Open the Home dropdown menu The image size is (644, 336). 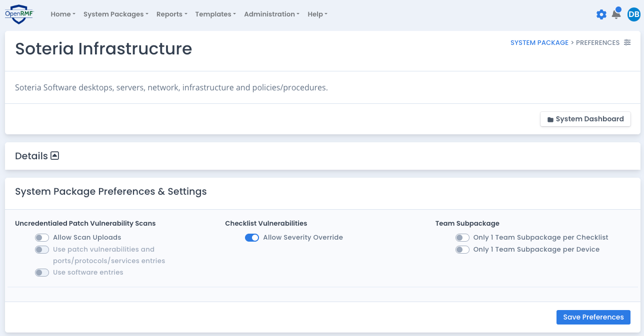(x=63, y=14)
